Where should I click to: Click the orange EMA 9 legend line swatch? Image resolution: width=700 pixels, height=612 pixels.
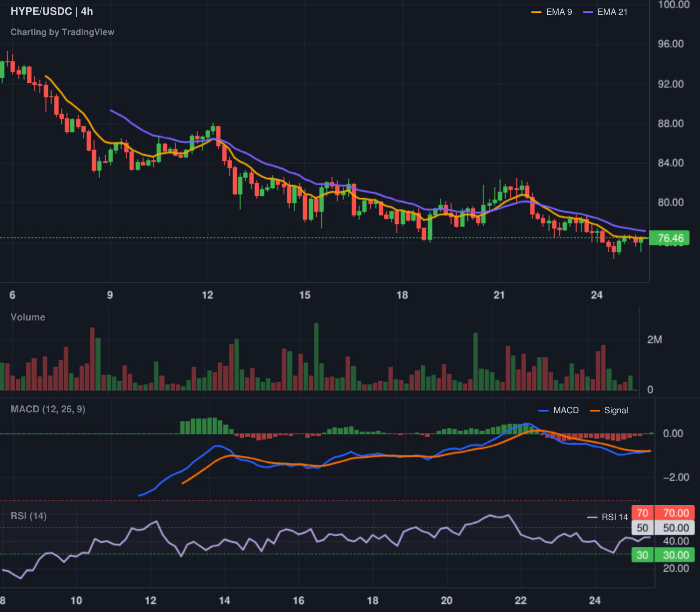[536, 12]
